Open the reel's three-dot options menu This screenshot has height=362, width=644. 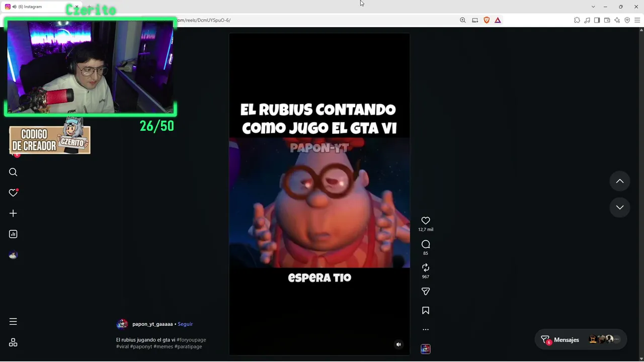426,330
